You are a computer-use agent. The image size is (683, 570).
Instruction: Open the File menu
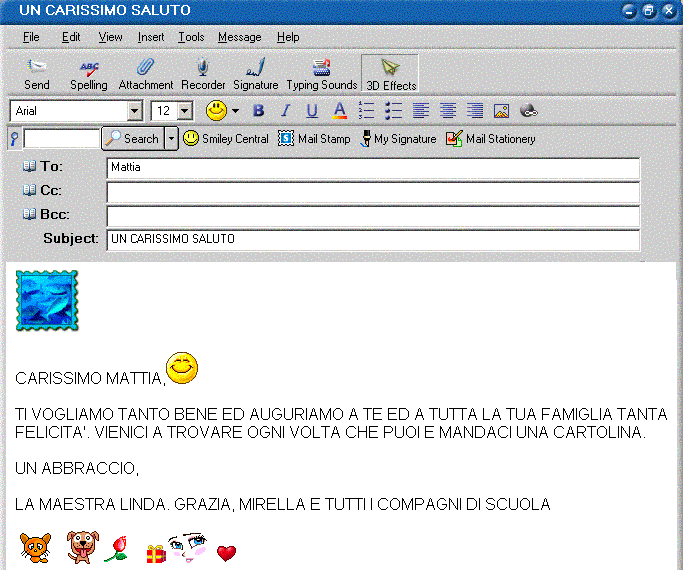31,37
